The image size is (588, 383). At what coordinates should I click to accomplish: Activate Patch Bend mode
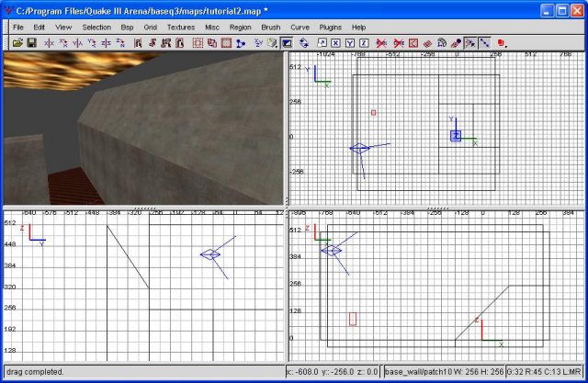point(442,43)
